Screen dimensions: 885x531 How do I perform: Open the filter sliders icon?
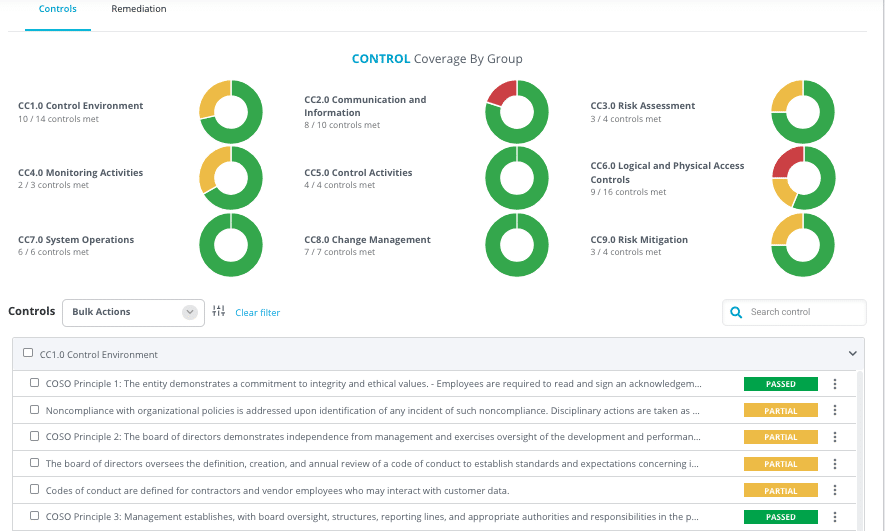pyautogui.click(x=218, y=311)
